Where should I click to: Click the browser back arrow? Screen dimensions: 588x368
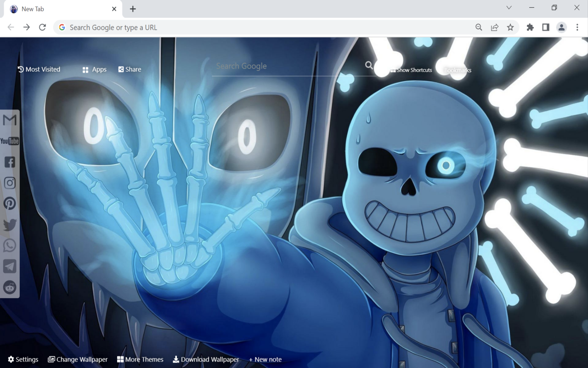click(x=11, y=27)
